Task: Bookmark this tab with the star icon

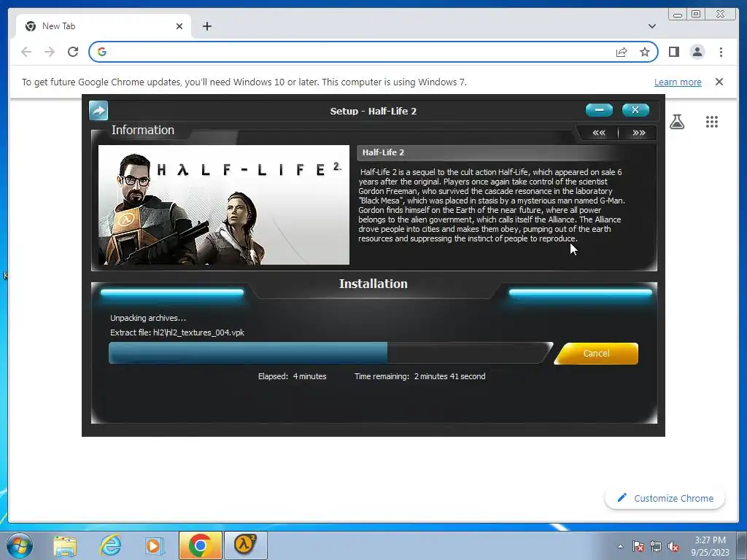Action: [x=645, y=52]
